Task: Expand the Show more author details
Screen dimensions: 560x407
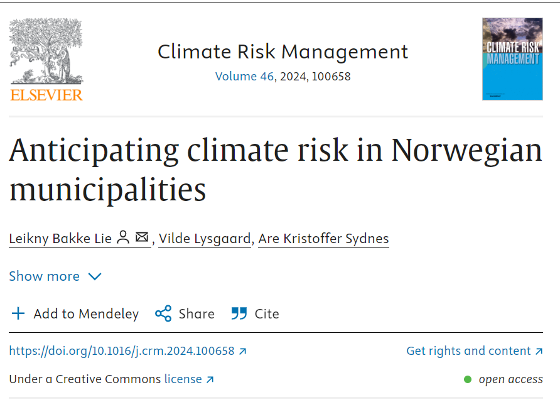Action: click(x=55, y=276)
